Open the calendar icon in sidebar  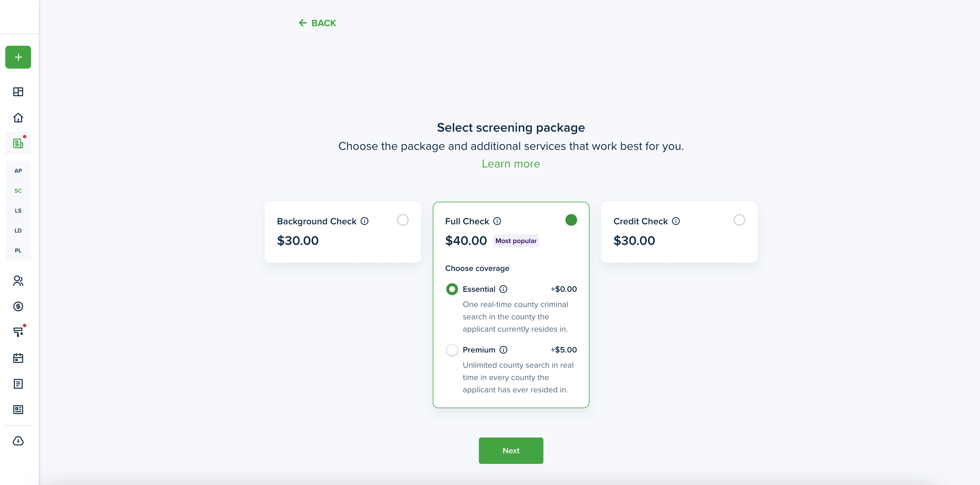coord(18,358)
